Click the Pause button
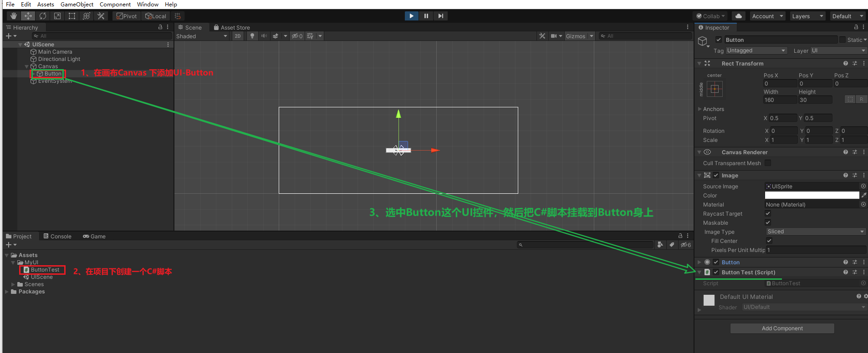This screenshot has width=868, height=353. point(426,16)
